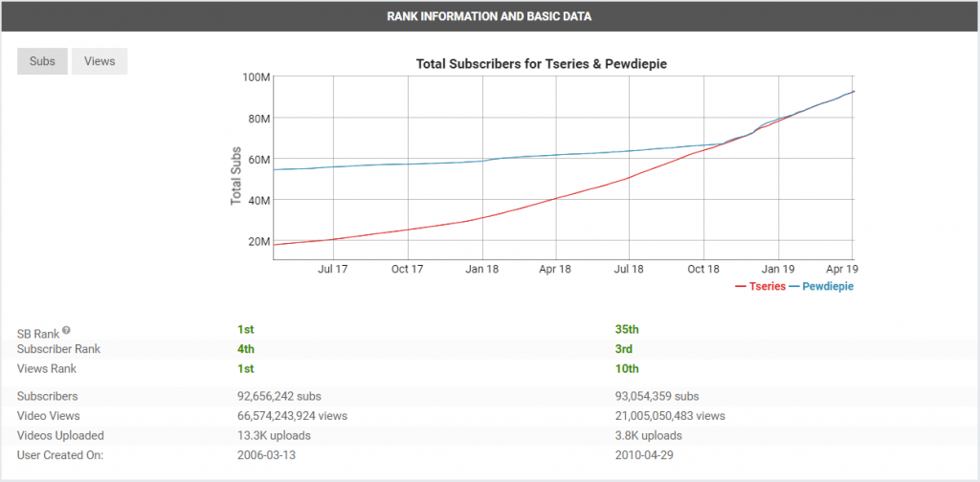Toggle the Pewdiepie legend entry
Viewport: 980px width, 482px height.
tap(821, 287)
